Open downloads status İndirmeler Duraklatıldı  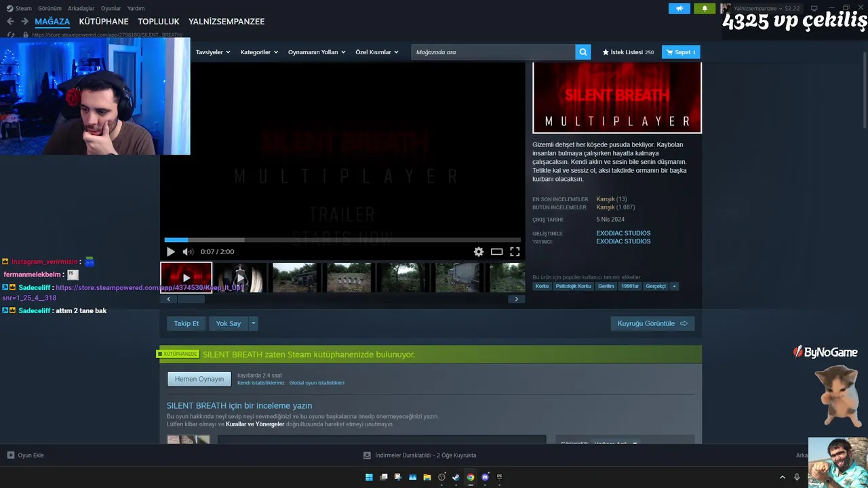[420, 455]
